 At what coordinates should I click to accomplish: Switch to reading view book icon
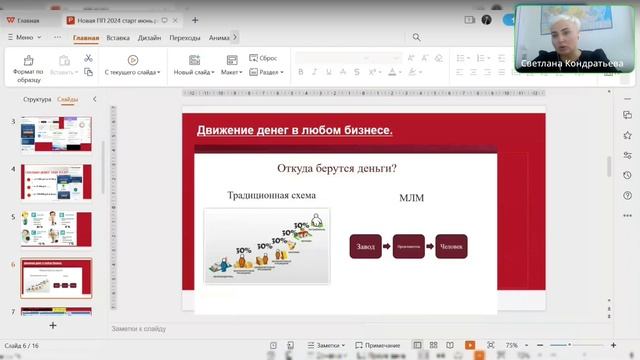(450, 345)
